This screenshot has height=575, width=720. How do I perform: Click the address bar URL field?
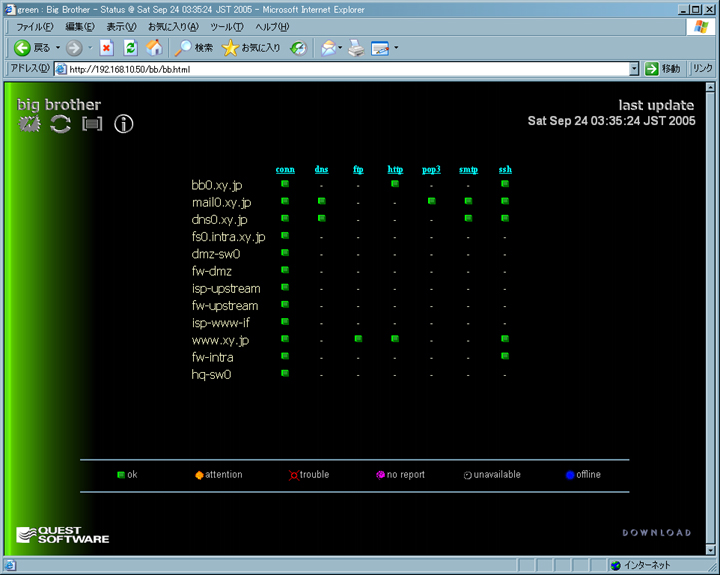click(342, 69)
